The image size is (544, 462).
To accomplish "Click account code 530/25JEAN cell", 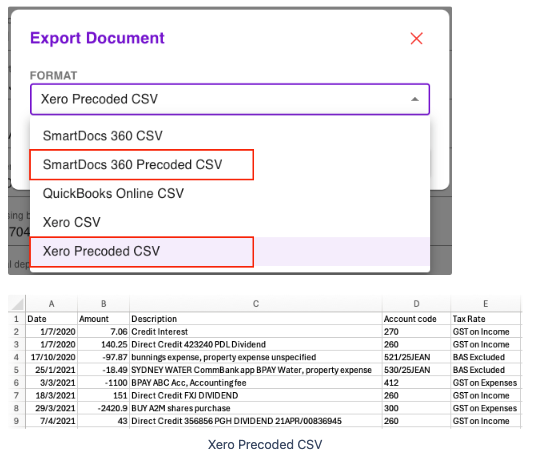I will [416, 370].
